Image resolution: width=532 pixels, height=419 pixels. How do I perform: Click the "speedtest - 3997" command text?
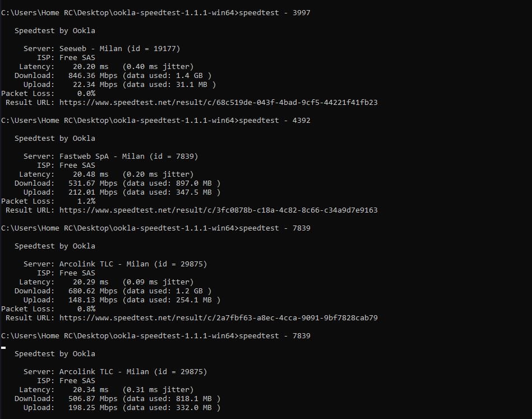(274, 13)
